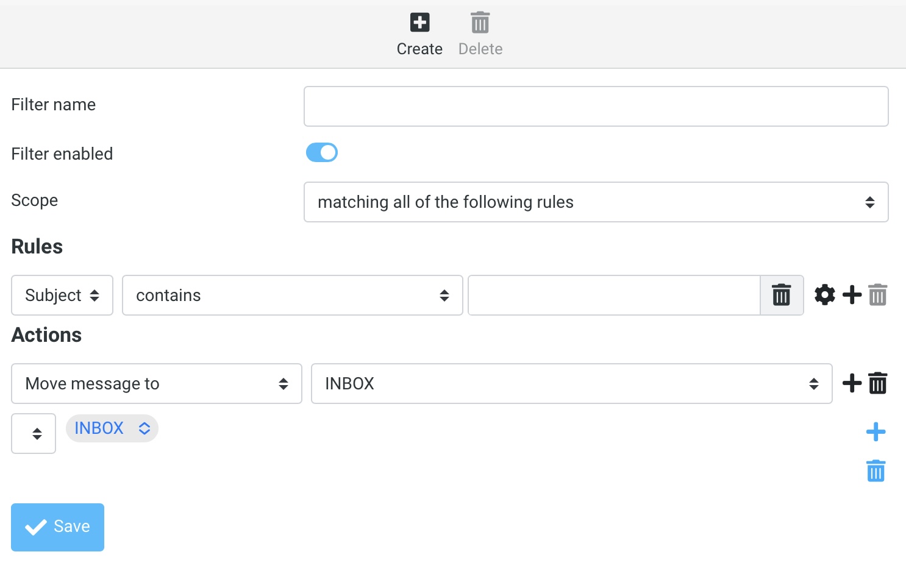Open the contains operator dropdown
Viewport: 906px width, 588px height.
click(292, 295)
